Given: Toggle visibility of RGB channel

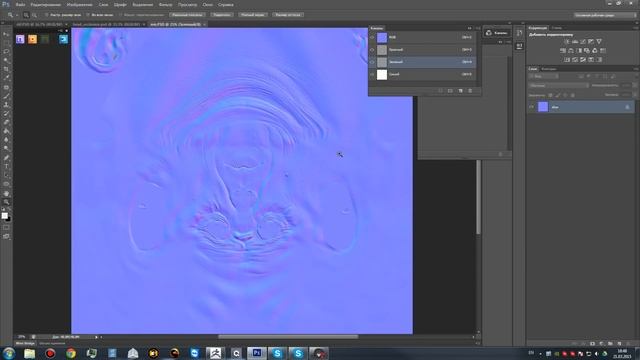Looking at the screenshot, I should [372, 37].
